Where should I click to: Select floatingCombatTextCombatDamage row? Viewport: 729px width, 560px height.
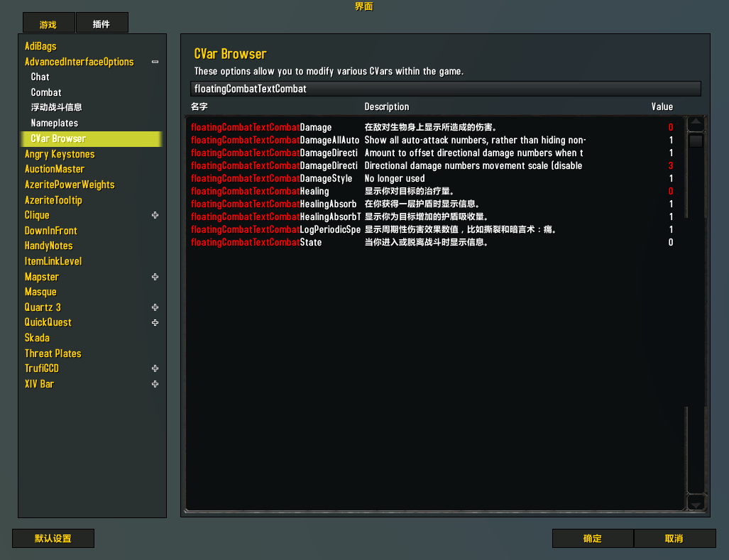click(x=432, y=127)
